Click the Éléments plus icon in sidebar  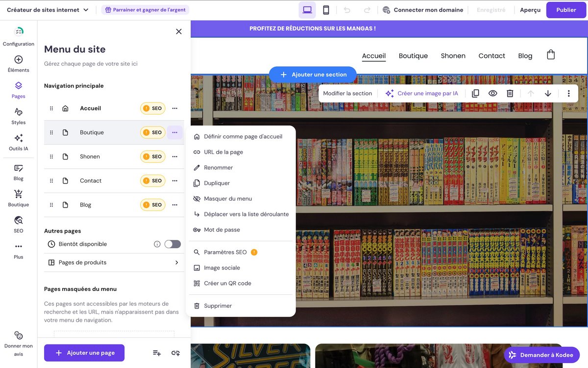click(19, 60)
